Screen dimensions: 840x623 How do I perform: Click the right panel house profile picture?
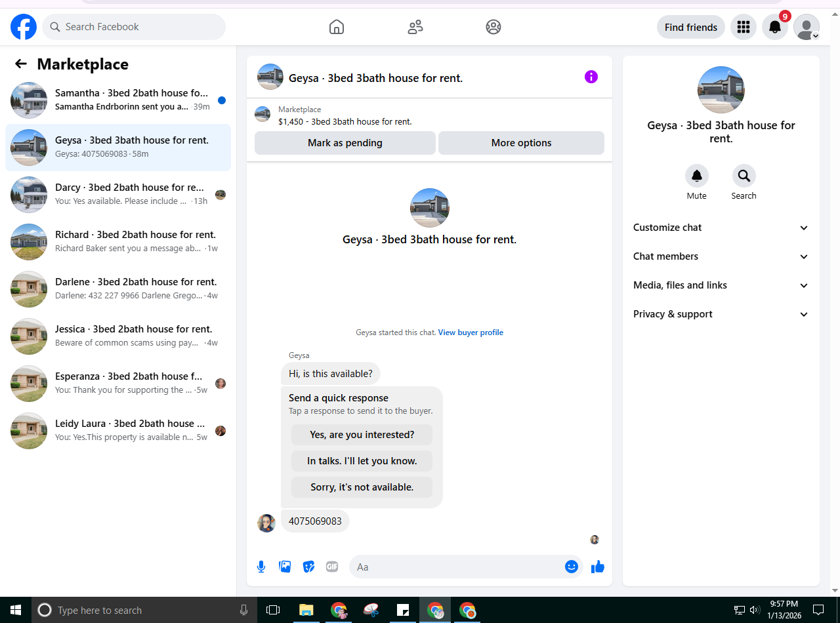coord(721,90)
